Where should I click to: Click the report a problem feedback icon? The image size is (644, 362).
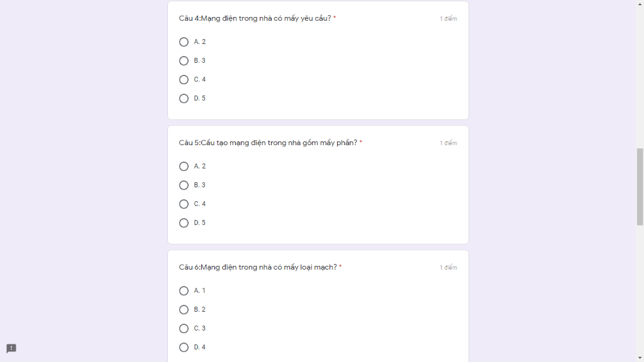(11, 349)
